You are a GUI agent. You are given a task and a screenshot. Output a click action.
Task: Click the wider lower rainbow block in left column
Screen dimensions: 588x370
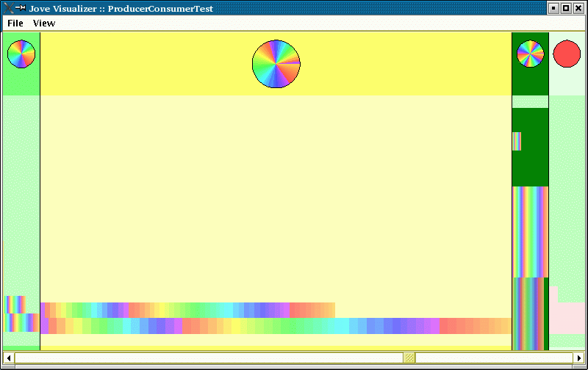coord(21,323)
